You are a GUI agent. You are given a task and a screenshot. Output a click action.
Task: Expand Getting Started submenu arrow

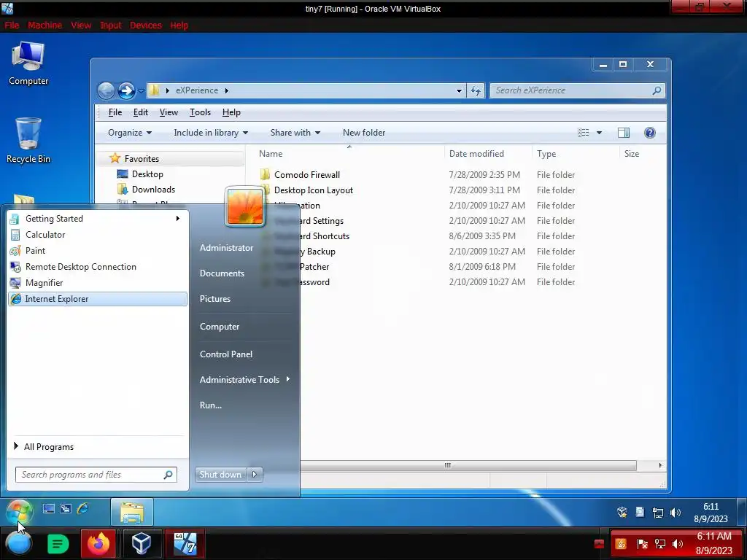178,219
